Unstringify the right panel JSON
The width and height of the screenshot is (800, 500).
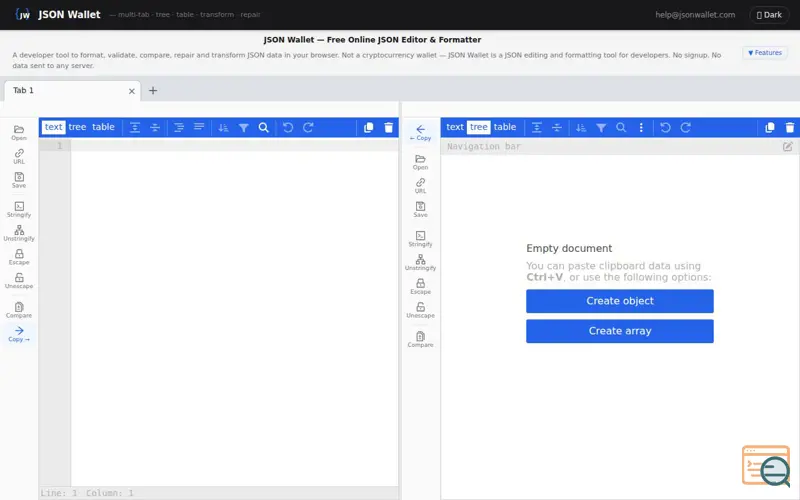coord(420,262)
